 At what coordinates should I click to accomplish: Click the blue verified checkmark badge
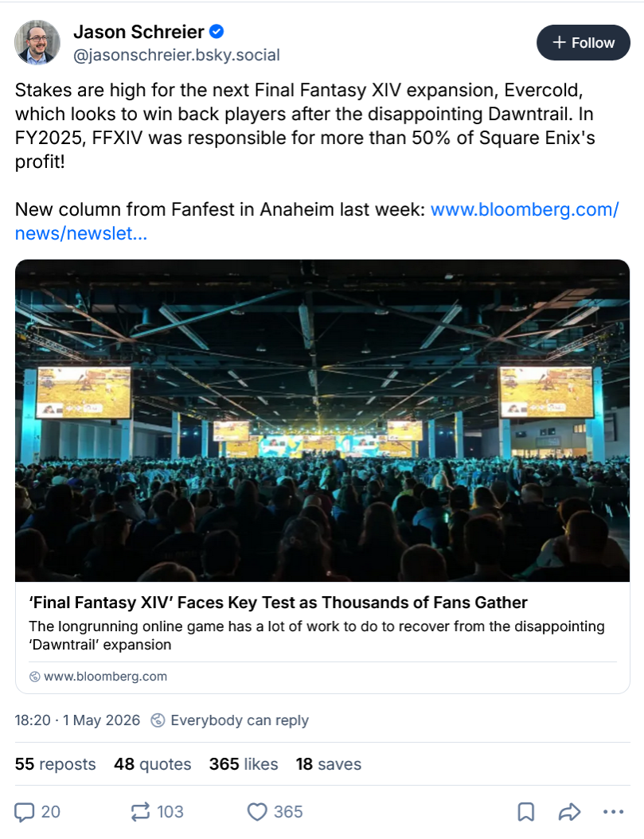coord(216,32)
